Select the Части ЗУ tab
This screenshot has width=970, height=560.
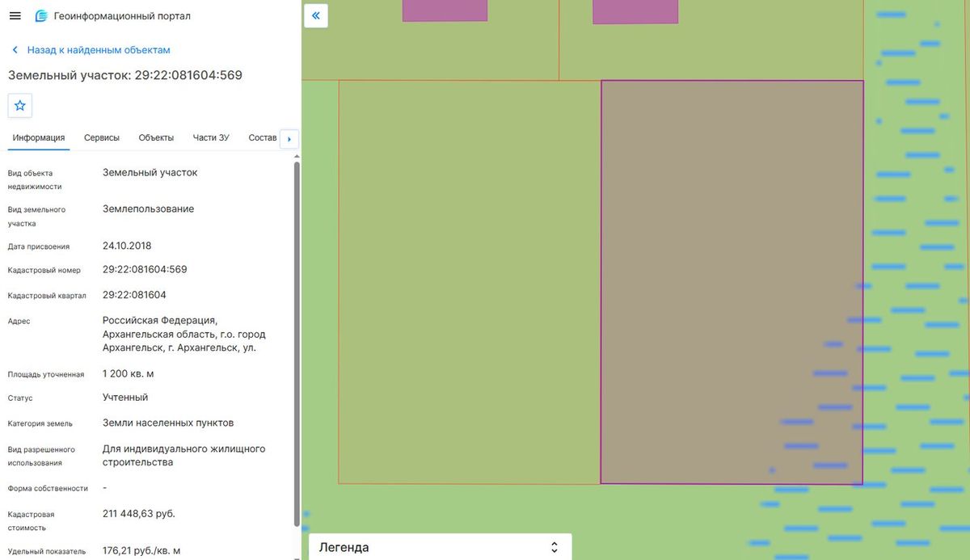(x=211, y=137)
